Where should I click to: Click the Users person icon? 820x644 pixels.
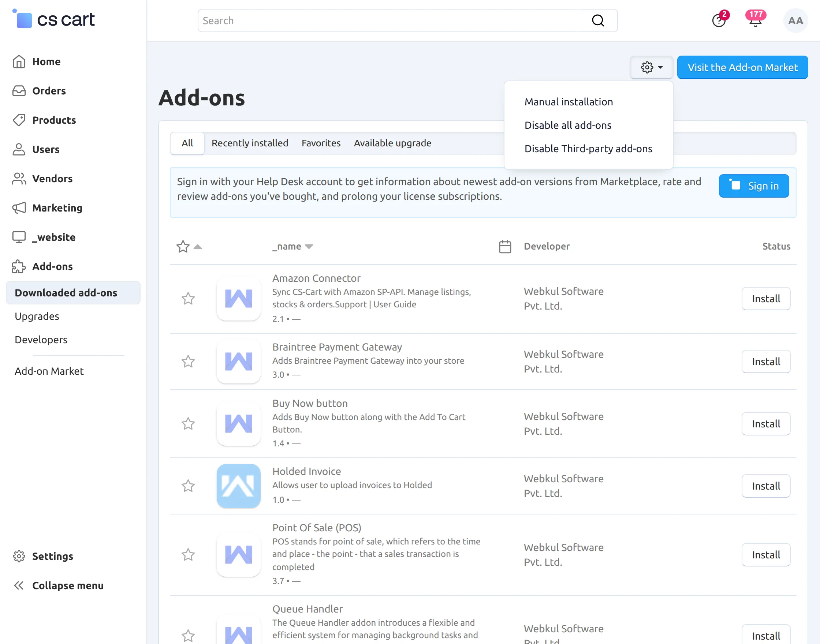19,149
